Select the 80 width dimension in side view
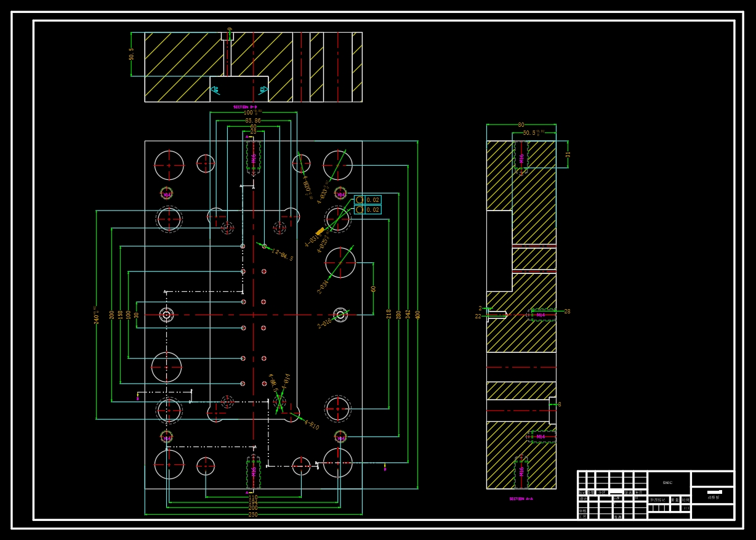This screenshot has width=756, height=540. click(521, 125)
